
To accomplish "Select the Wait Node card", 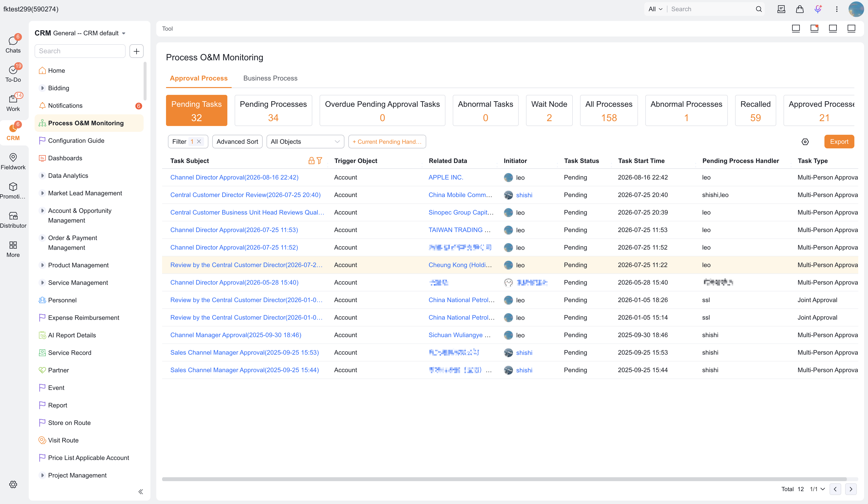I will click(549, 110).
